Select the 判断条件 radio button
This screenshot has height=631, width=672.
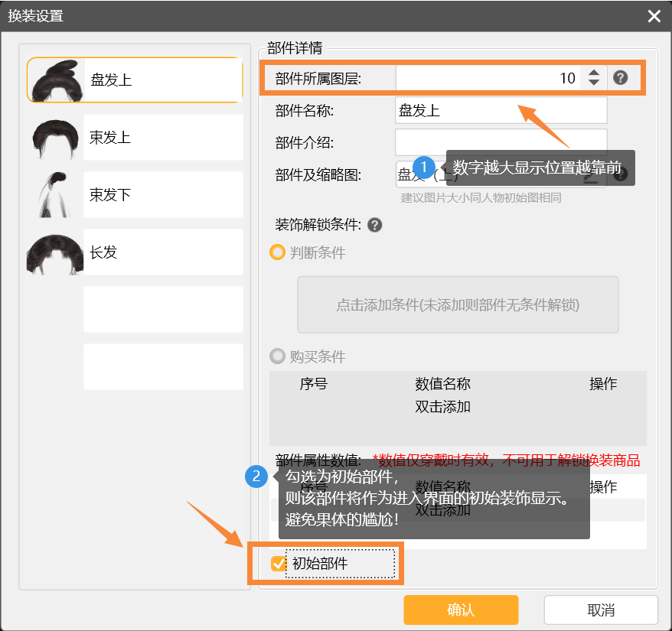pyautogui.click(x=278, y=252)
